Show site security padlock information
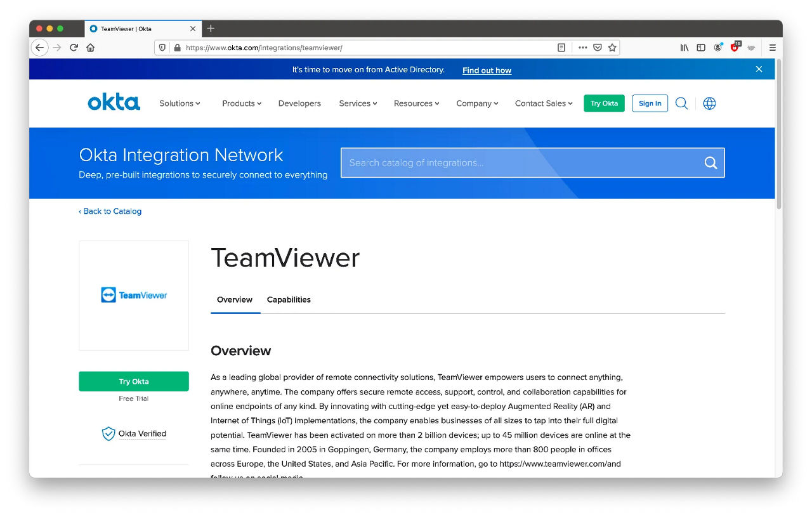The image size is (812, 517). coord(177,48)
